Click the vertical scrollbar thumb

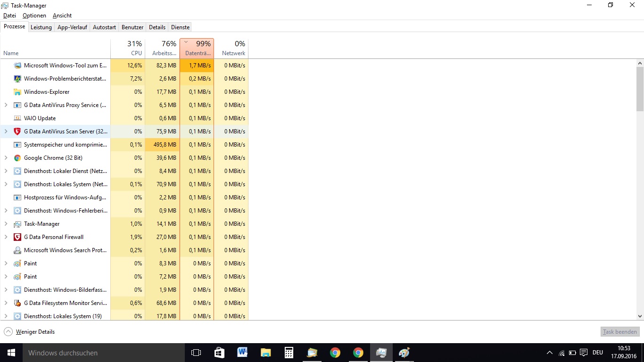coord(640,89)
